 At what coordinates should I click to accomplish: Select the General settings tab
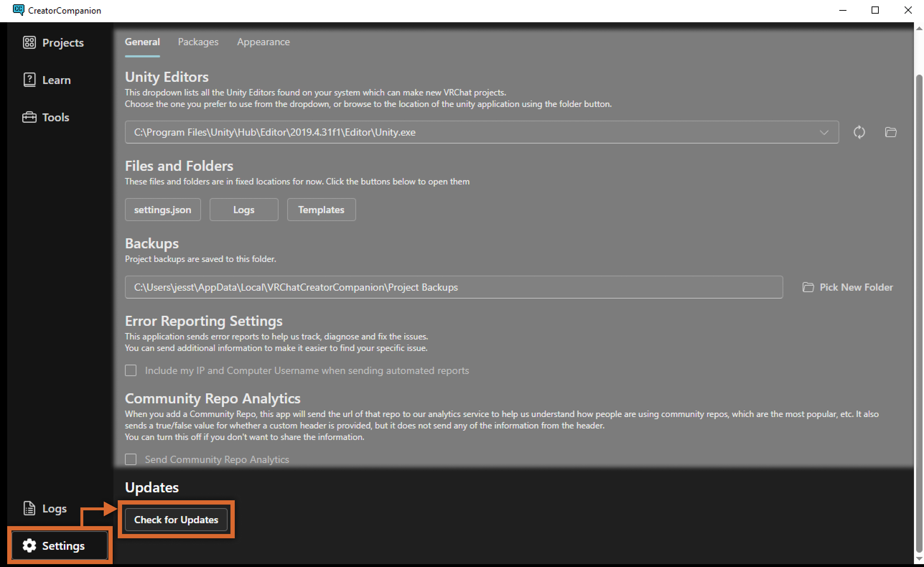click(x=143, y=42)
